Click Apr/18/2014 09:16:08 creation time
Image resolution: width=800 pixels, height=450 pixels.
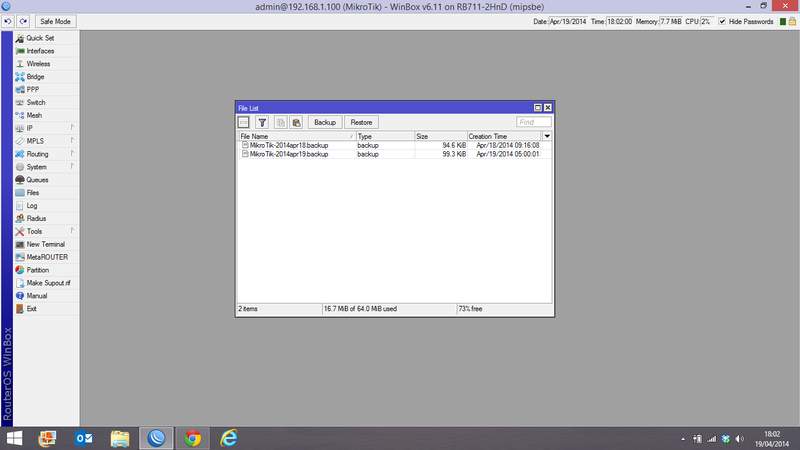[508, 145]
